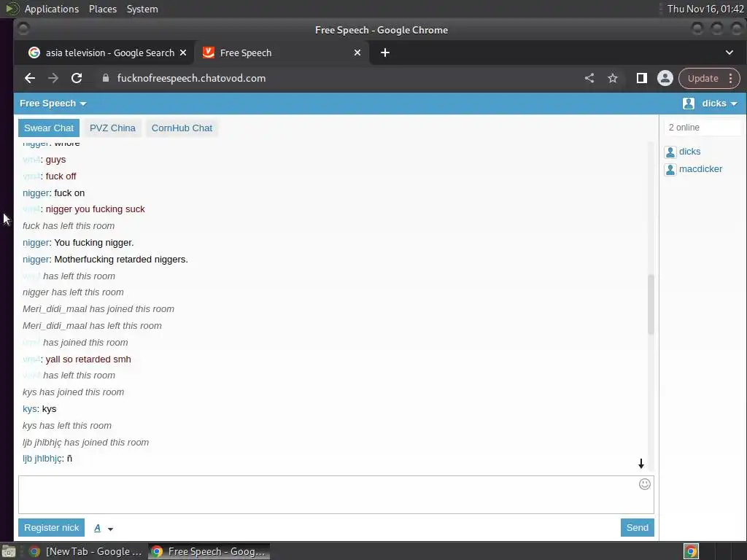Open the clock showing Thu Nov 16
Image resolution: width=747 pixels, height=560 pixels.
(x=705, y=9)
